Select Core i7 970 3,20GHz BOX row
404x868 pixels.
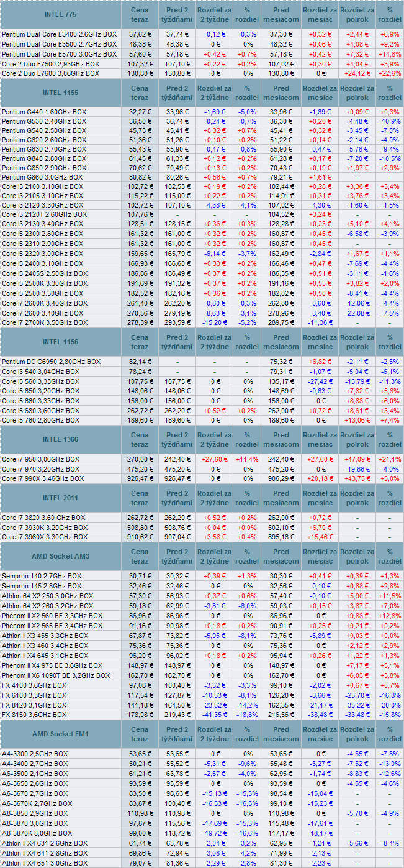[x=202, y=469]
